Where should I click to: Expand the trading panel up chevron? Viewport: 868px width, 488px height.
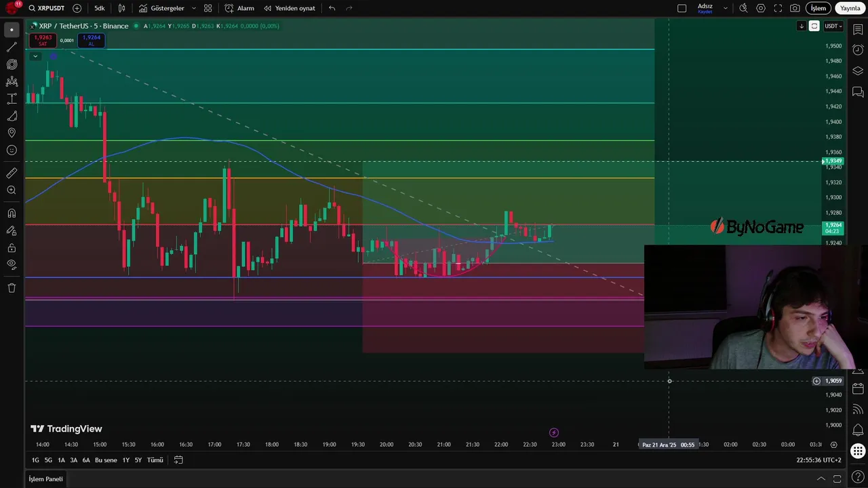pos(821,479)
